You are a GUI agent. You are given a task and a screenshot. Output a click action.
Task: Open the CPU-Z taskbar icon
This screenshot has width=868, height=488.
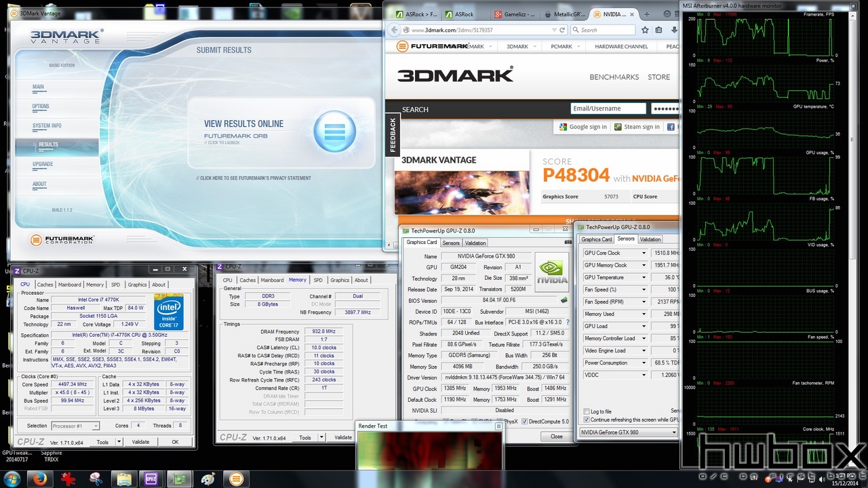coord(152,479)
